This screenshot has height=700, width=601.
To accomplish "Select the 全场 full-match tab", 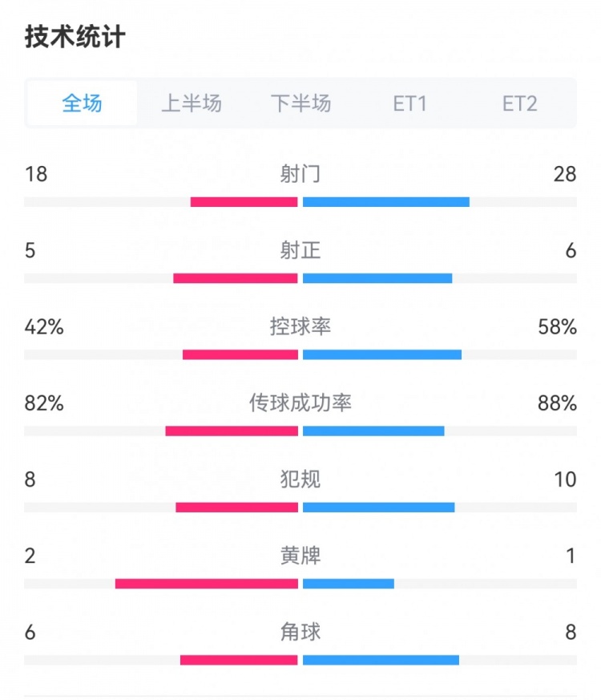I will 83,103.
